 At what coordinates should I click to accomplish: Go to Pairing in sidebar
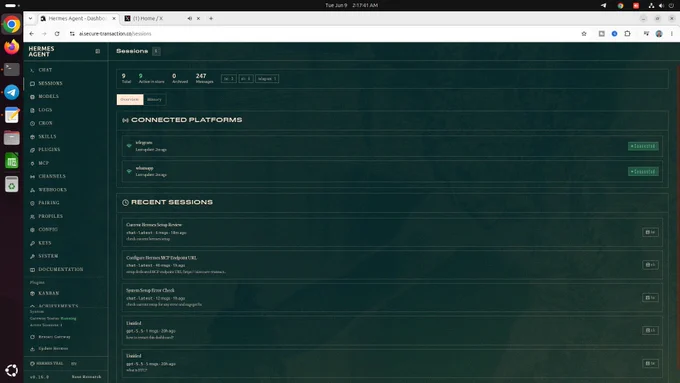tap(49, 203)
